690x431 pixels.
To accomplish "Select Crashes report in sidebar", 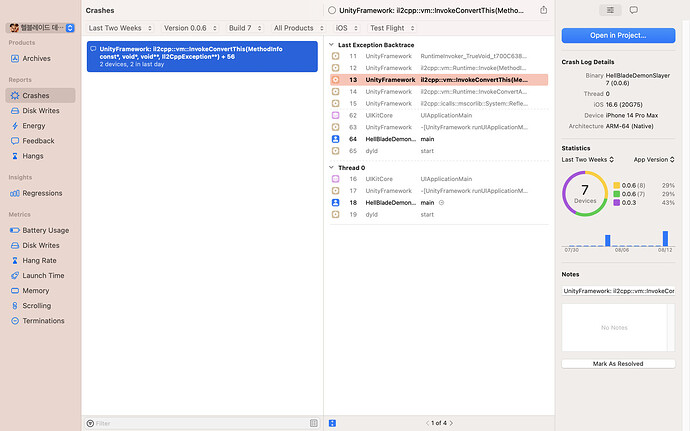I will 40,96.
